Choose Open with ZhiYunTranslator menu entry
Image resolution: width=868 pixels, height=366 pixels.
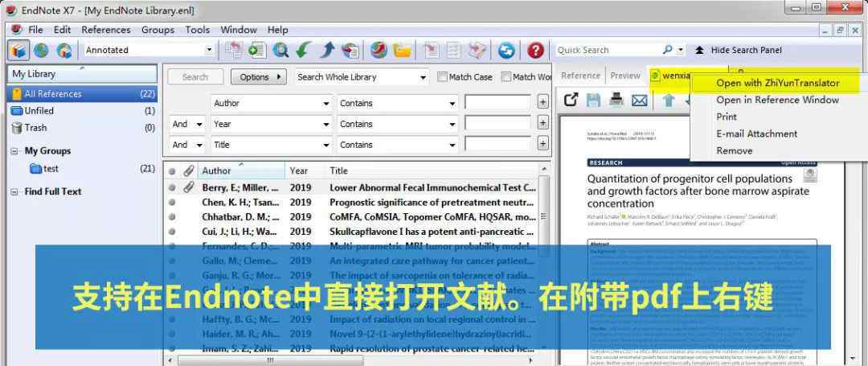pos(777,83)
